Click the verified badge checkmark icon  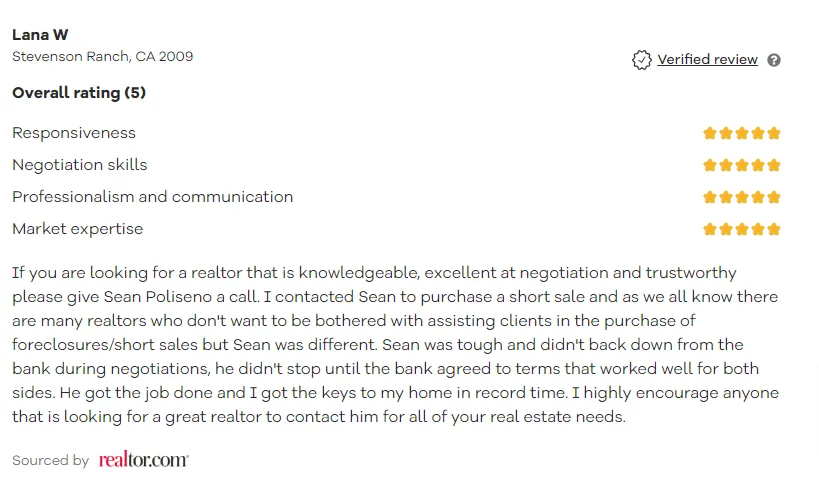point(641,60)
